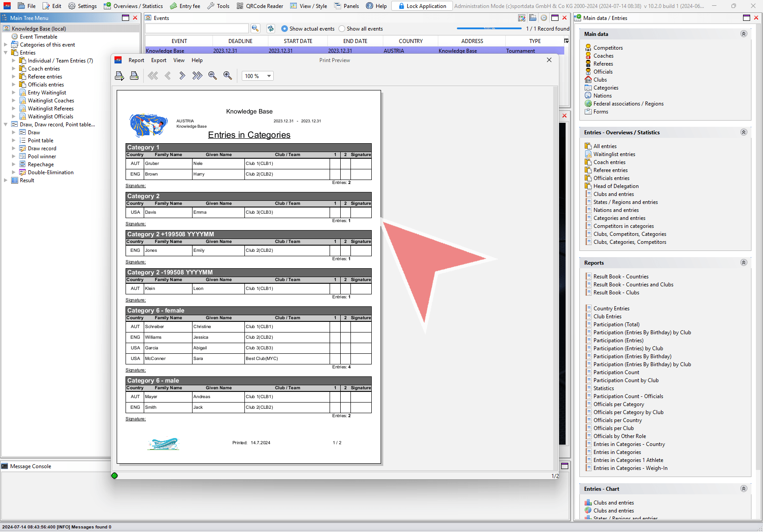Open the Export menu in Print Preview
763x532 pixels.
click(x=158, y=60)
